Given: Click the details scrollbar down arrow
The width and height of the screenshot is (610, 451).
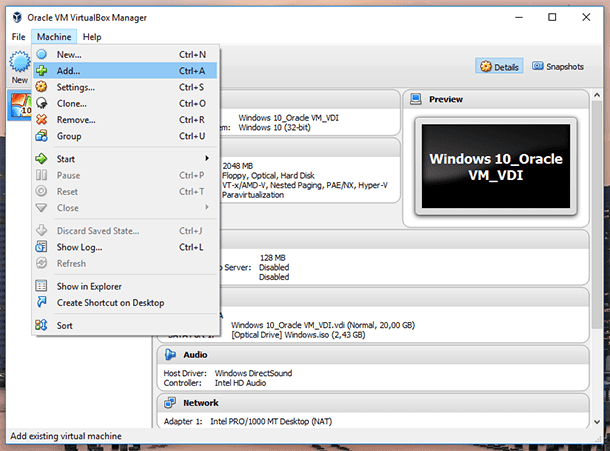Looking at the screenshot, I should pos(597,422).
